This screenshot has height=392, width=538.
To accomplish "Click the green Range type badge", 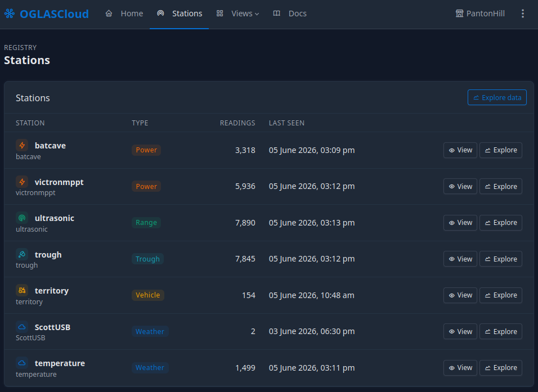I will pyautogui.click(x=146, y=223).
